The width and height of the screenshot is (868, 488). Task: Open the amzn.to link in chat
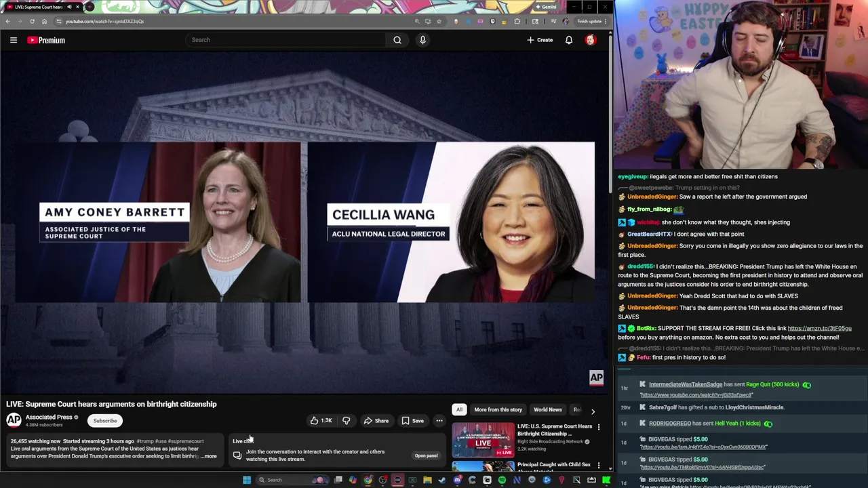click(x=819, y=329)
